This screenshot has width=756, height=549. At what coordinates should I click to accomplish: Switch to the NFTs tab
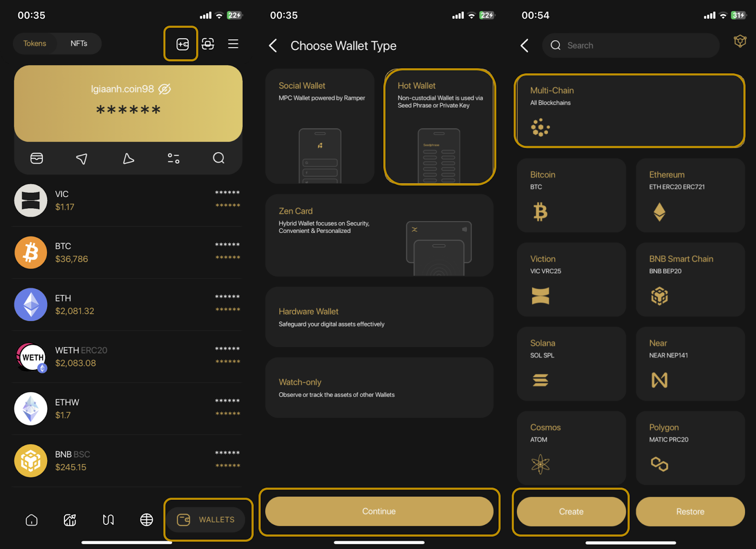point(79,44)
